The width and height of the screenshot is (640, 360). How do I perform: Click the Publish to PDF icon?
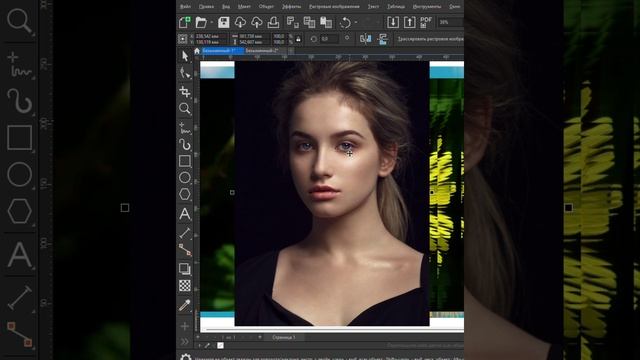tap(426, 22)
